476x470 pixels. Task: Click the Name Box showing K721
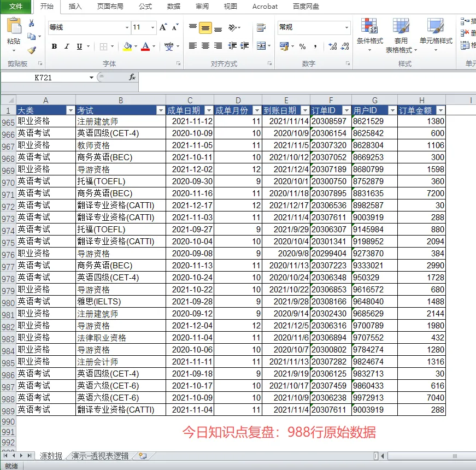coord(43,78)
